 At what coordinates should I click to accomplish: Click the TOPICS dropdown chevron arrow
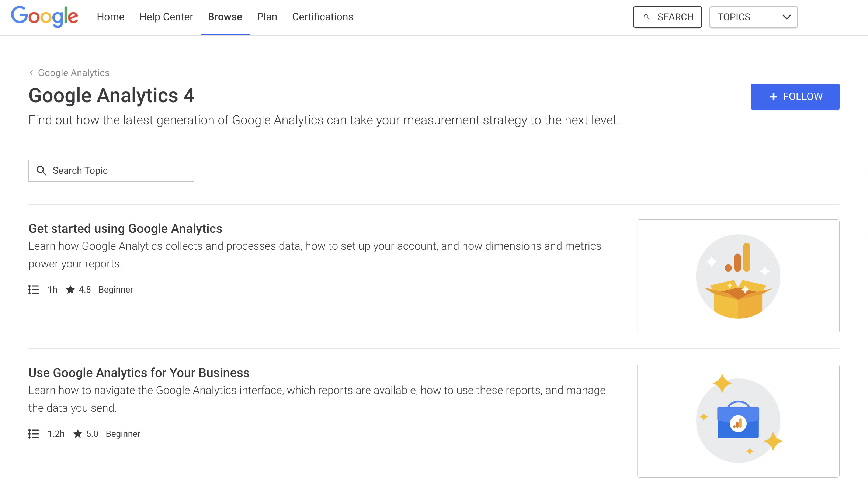(x=787, y=17)
